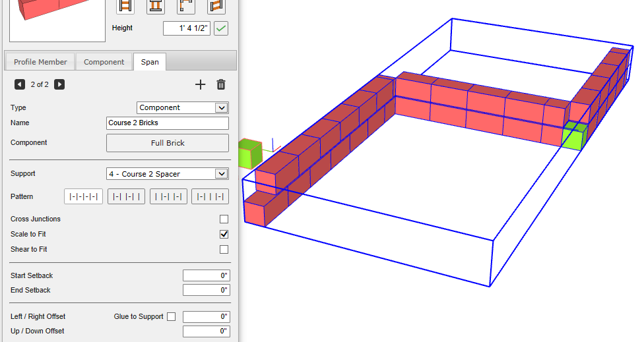Delete the current span with trash icon

221,84
